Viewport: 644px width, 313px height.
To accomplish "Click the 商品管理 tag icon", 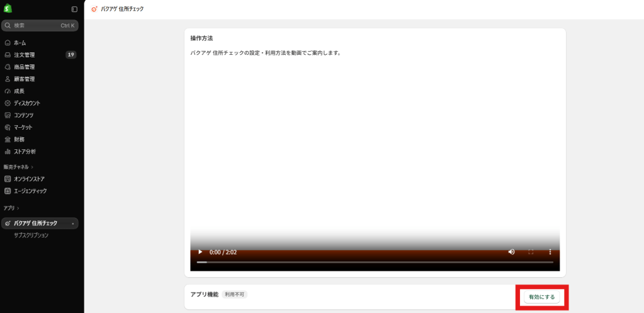I will pyautogui.click(x=8, y=67).
